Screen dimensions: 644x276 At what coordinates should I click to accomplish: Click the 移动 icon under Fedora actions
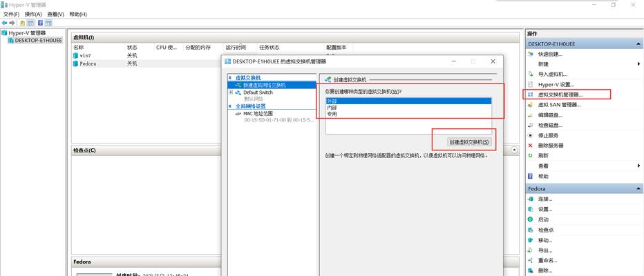point(530,240)
